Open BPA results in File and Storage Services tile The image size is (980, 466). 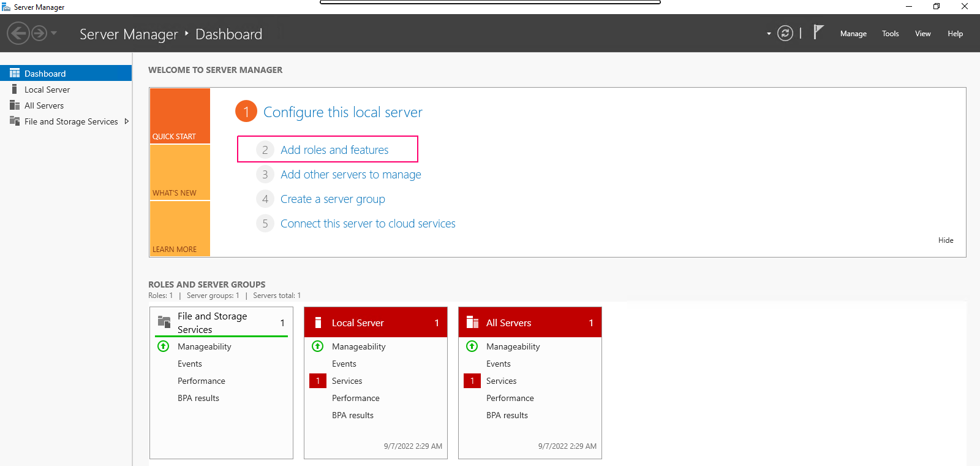(198, 398)
